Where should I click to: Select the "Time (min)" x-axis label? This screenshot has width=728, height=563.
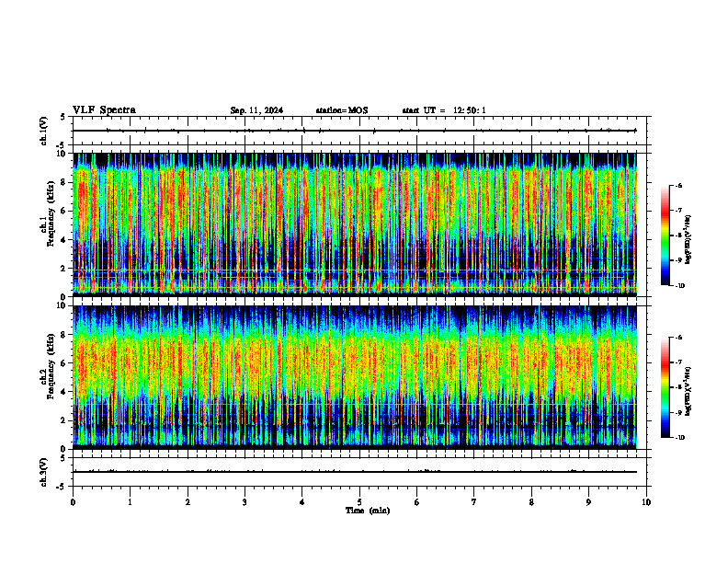tap(368, 511)
